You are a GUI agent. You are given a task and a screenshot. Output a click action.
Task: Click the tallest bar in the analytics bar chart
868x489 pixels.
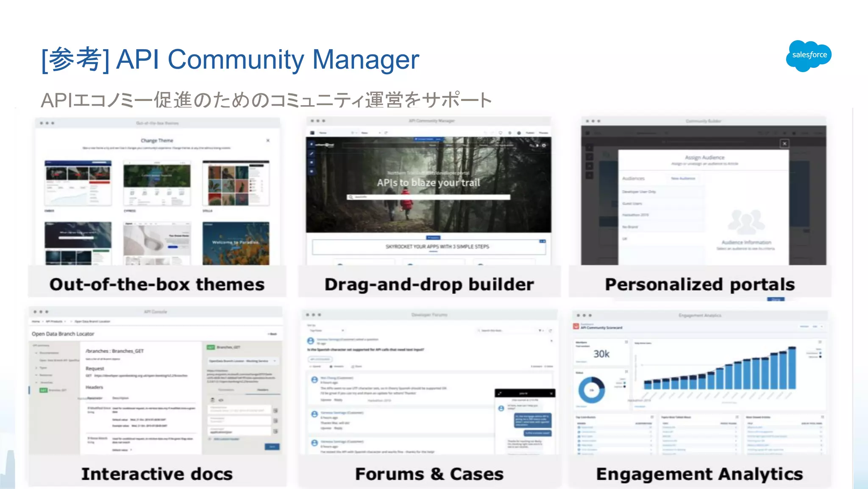coord(792,368)
